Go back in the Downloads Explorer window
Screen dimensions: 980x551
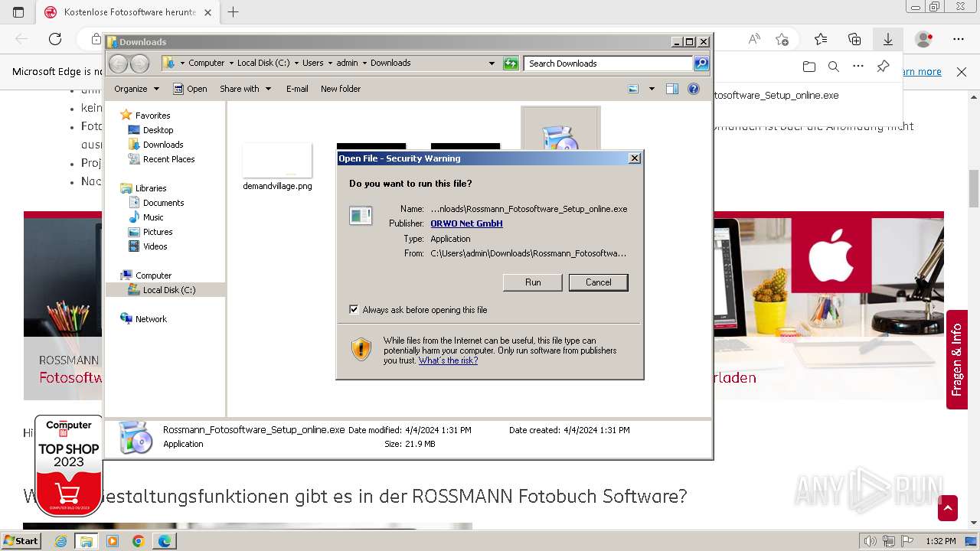[x=118, y=64]
